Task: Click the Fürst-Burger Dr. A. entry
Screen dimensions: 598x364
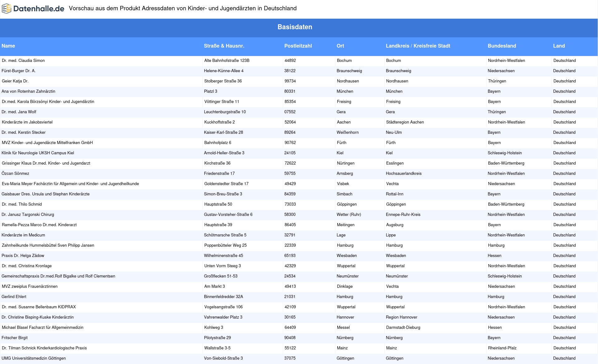Action: pyautogui.click(x=19, y=71)
